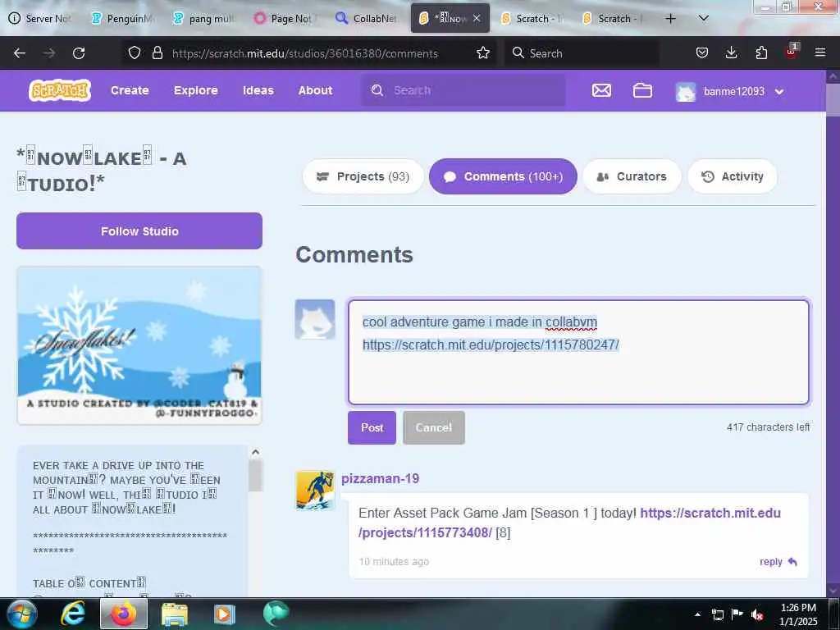Collapse studio description with up arrow
Screen dimensions: 840x630
[x=256, y=452]
